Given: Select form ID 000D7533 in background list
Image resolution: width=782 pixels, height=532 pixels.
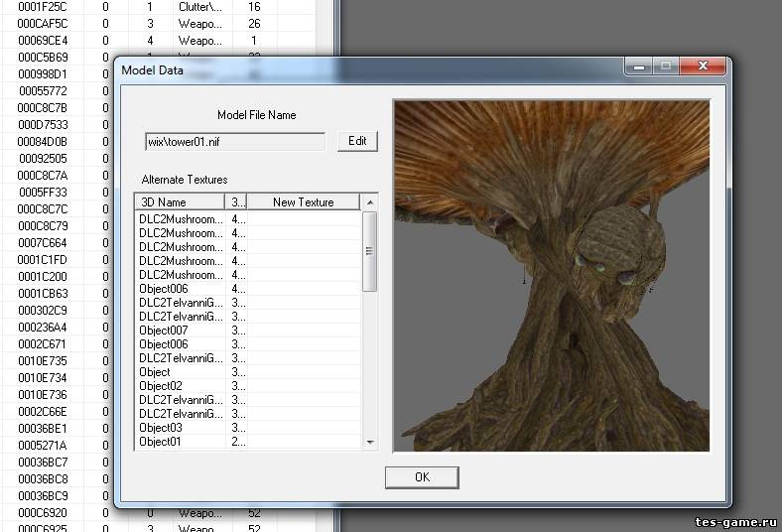Looking at the screenshot, I should (x=42, y=125).
